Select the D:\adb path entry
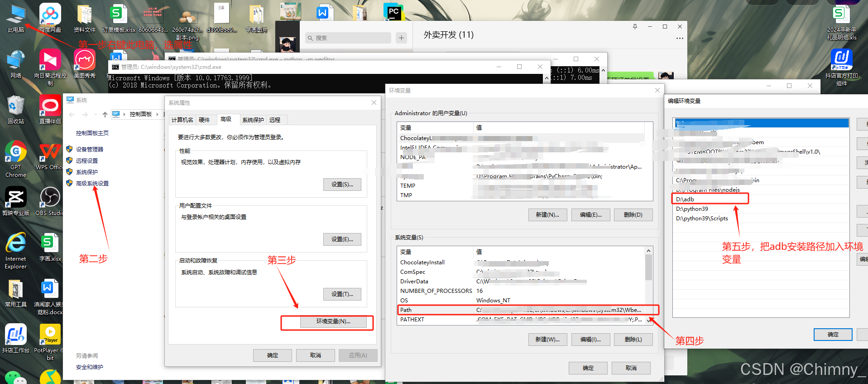 click(761, 199)
